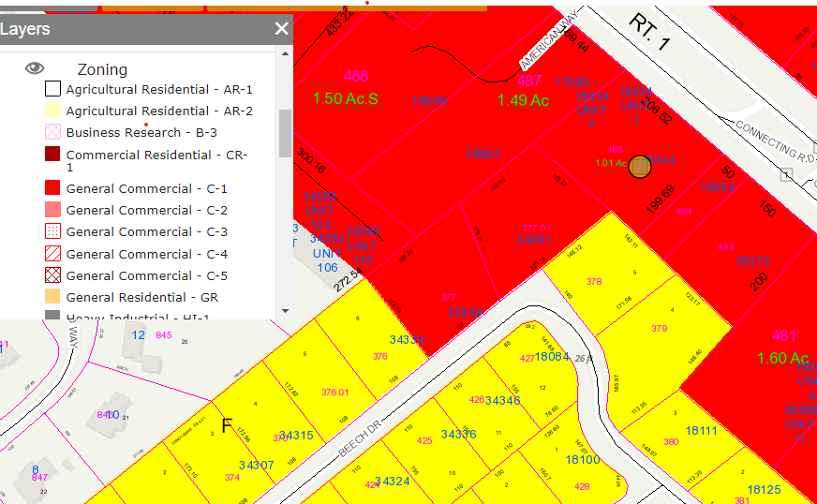Click the General Commercial C-3 dotted symbol
Viewport: 817px width, 504px height.
click(52, 231)
